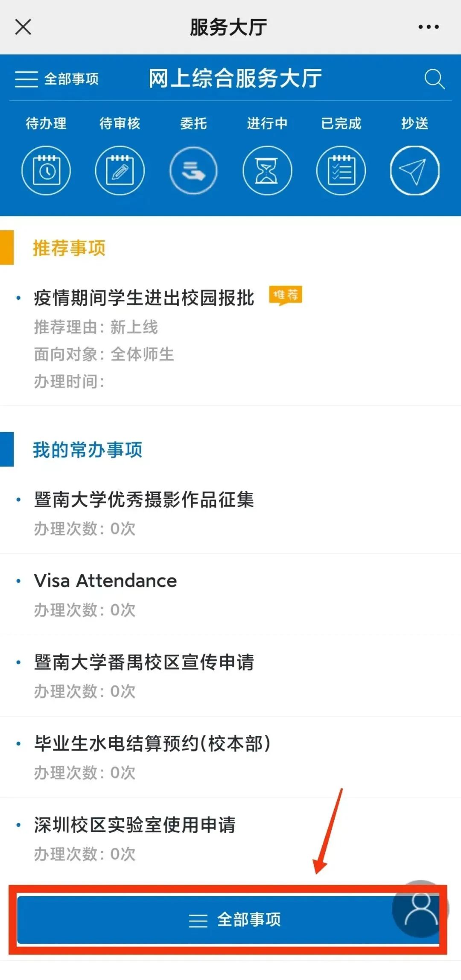461x980 pixels.
Task: Close the 服务大厅 page with X
Action: (23, 27)
